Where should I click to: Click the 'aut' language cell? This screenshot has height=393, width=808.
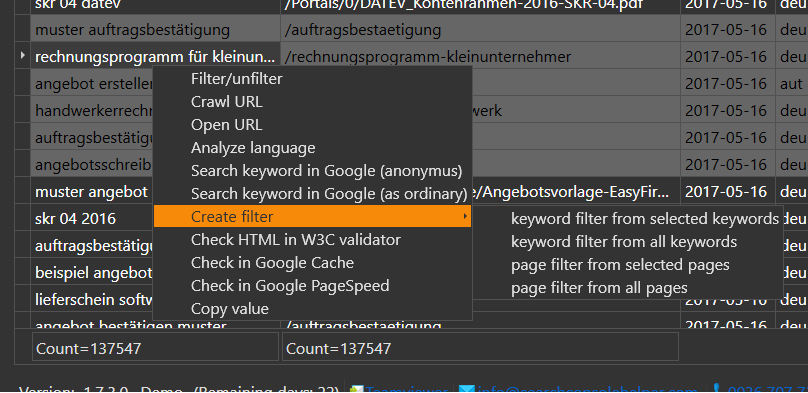coord(792,83)
